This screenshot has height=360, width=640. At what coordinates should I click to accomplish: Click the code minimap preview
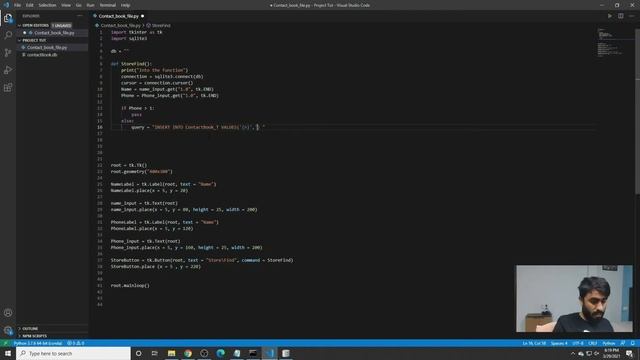tap(611, 43)
